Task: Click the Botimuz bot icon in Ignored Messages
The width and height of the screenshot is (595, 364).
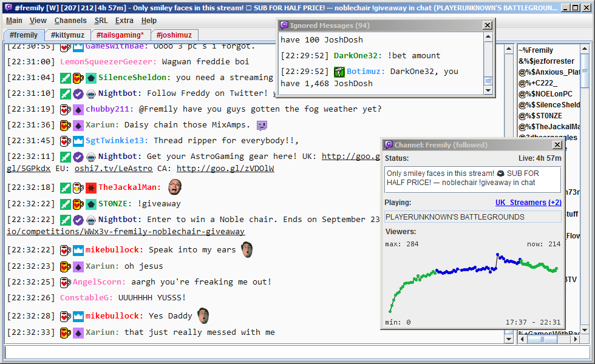Action: coord(339,72)
